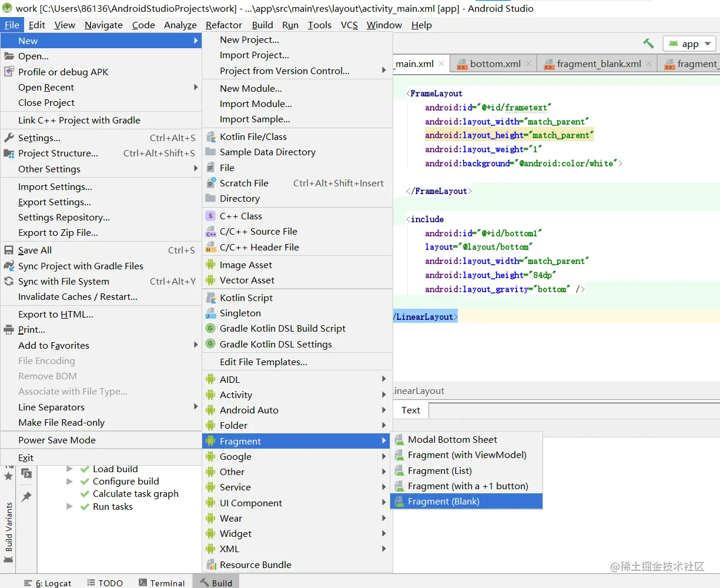Screen dimensions: 720x588
Task: Close the fragment_blank.xml tab
Action: pyautogui.click(x=649, y=64)
